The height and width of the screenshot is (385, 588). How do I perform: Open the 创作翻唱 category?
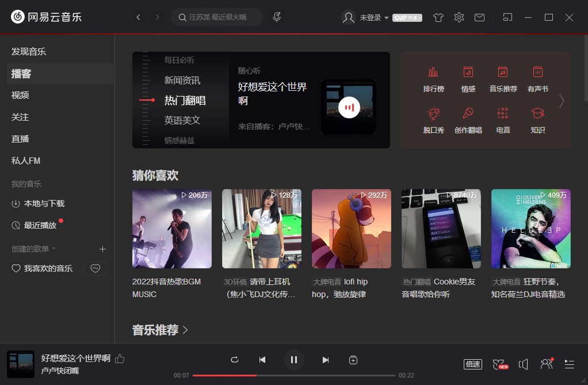coord(468,120)
